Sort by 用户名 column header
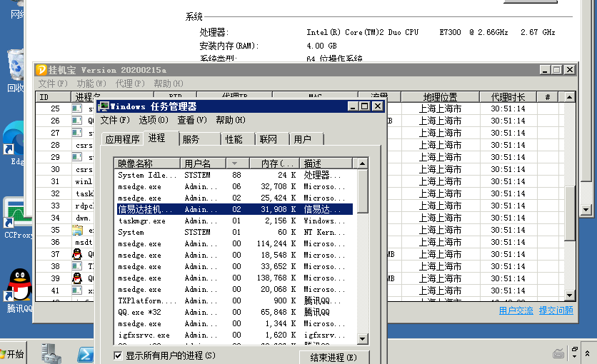The width and height of the screenshot is (597, 364). point(203,163)
